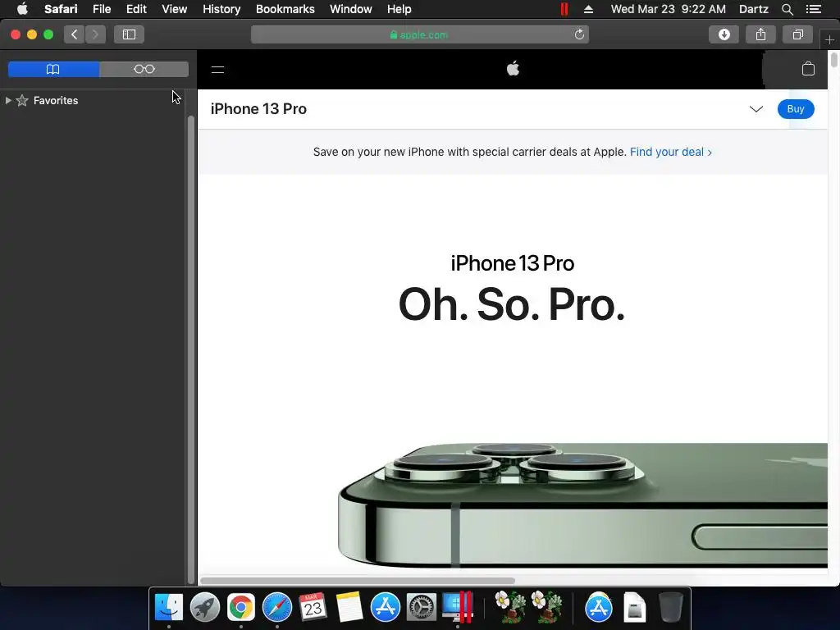The image size is (840, 630).
Task: Open the Bookmarks menu
Action: (x=285, y=9)
